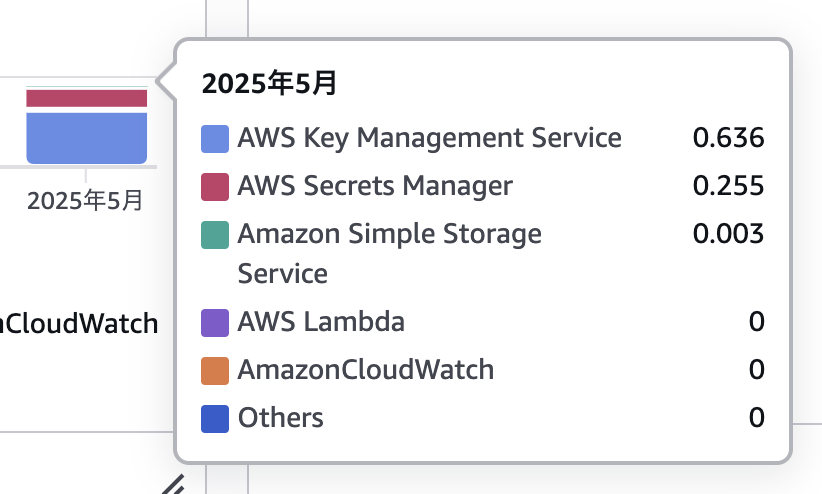This screenshot has height=494, width=822.
Task: Click the 2025年5月 axis label under the bar
Action: (85, 201)
